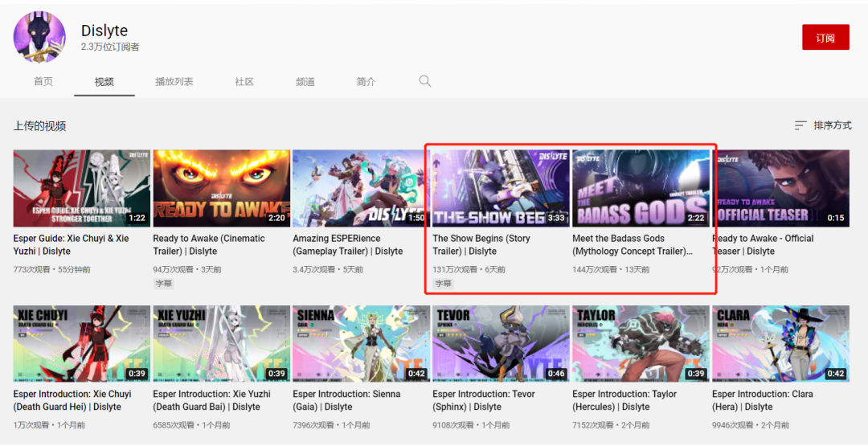This screenshot has height=446, width=868.
Task: Click title Esper Guide: Xie Chuyi & Xie Yuzhi
Action: (72, 244)
